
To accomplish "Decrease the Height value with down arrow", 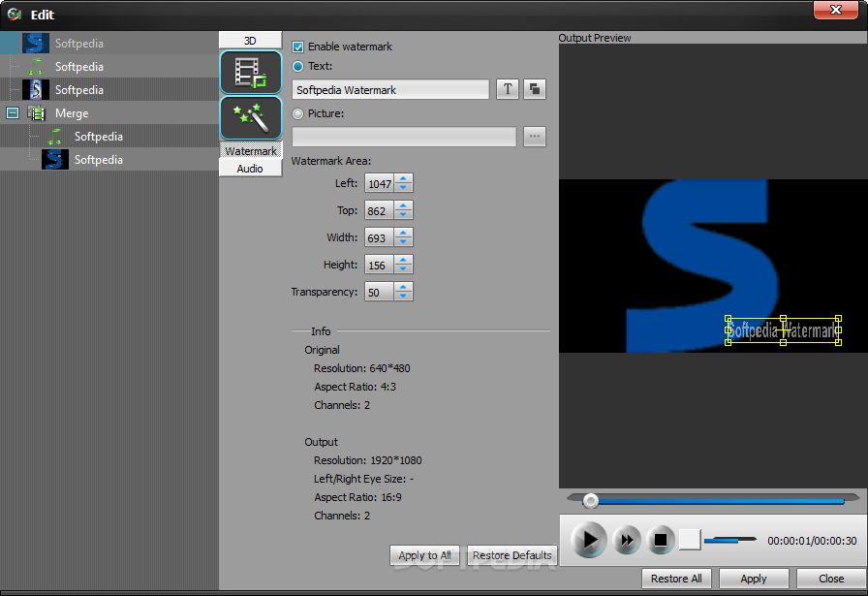I will click(404, 269).
